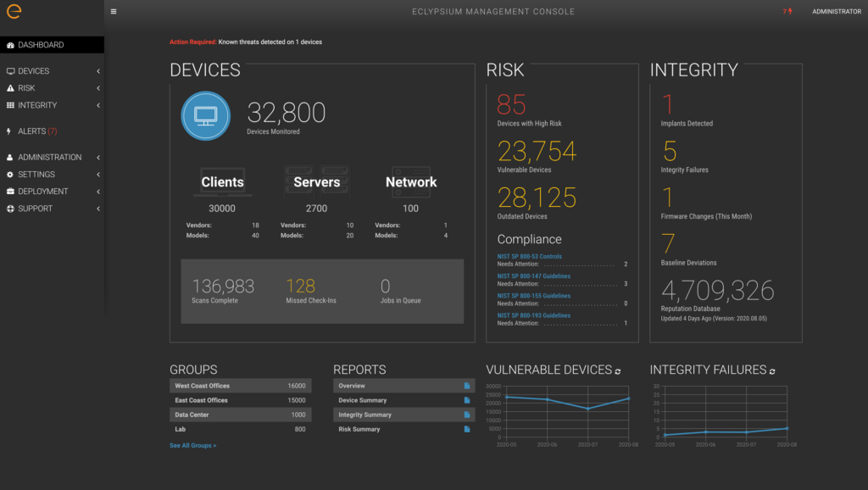Click the Eclypsium logo icon
Viewport: 868px width, 490px height.
point(14,11)
